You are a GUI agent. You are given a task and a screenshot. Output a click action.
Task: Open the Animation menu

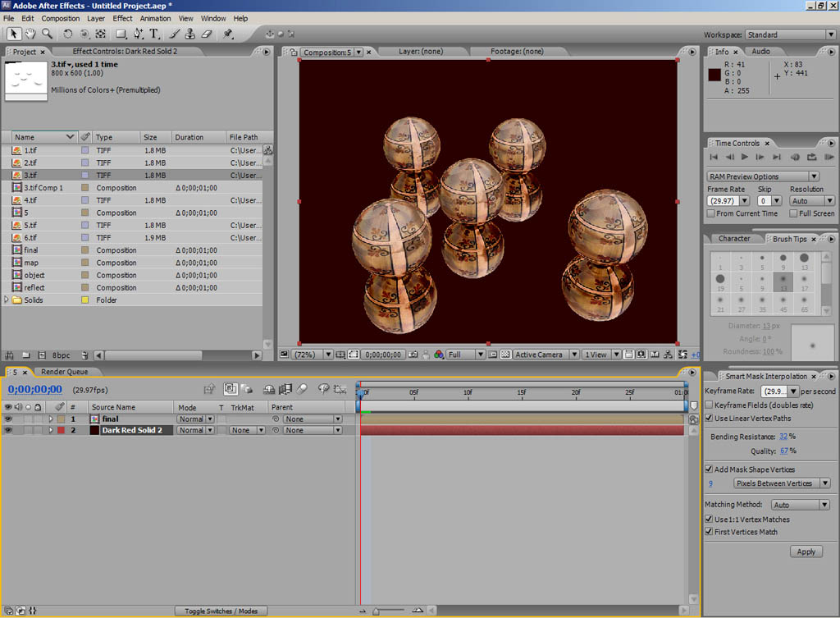coord(155,18)
